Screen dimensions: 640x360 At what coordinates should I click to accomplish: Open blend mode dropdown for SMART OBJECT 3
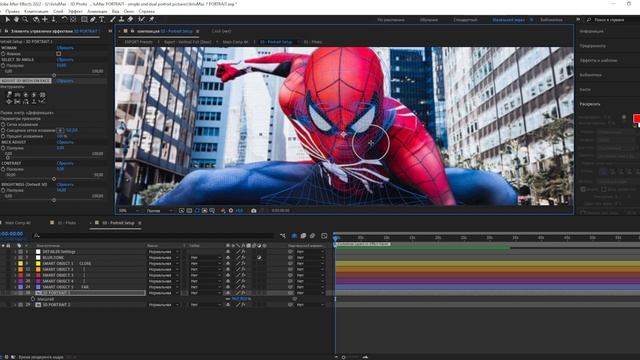(x=163, y=275)
